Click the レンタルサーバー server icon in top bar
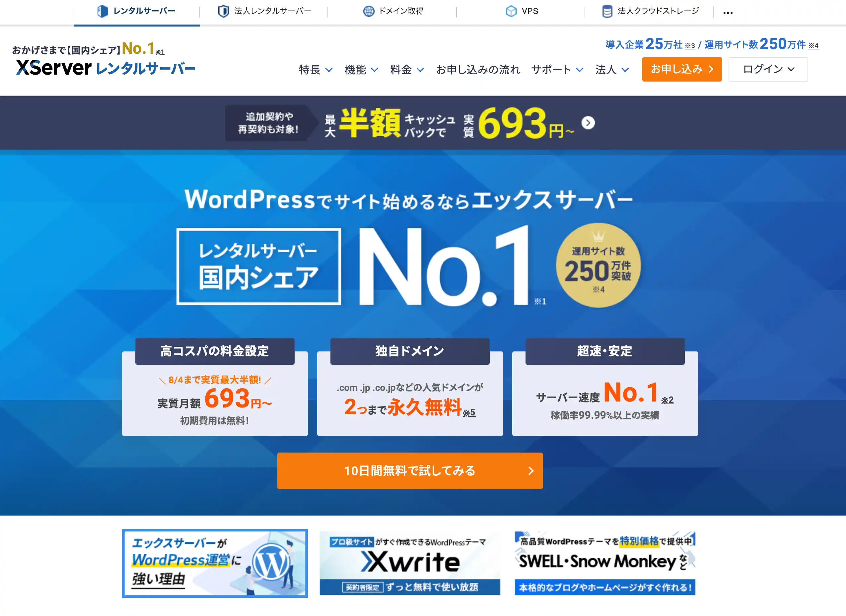The width and height of the screenshot is (846, 616). tap(103, 11)
